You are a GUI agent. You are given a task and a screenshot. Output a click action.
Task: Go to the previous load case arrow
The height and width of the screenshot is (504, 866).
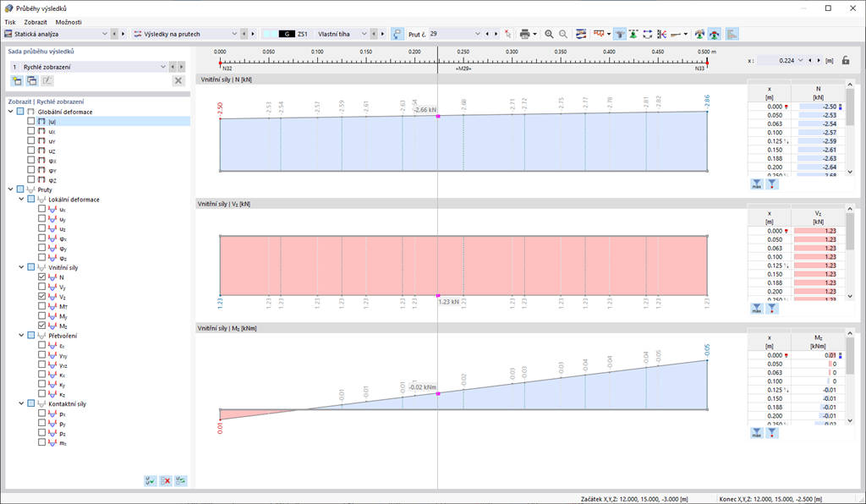373,34
